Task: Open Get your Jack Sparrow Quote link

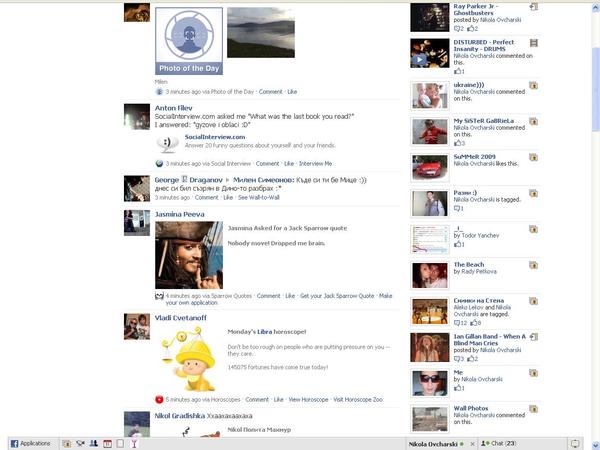Action: (x=337, y=296)
